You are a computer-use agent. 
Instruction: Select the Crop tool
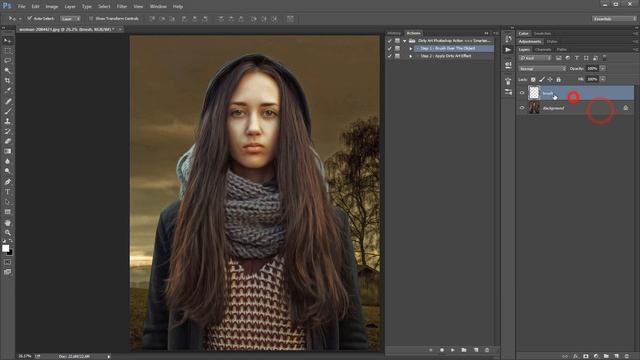[x=7, y=80]
